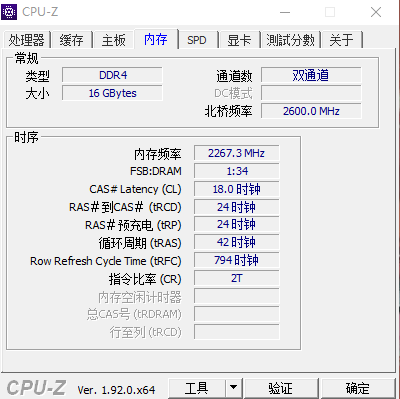Click the tRP 24 时钟 value

pos(236,224)
